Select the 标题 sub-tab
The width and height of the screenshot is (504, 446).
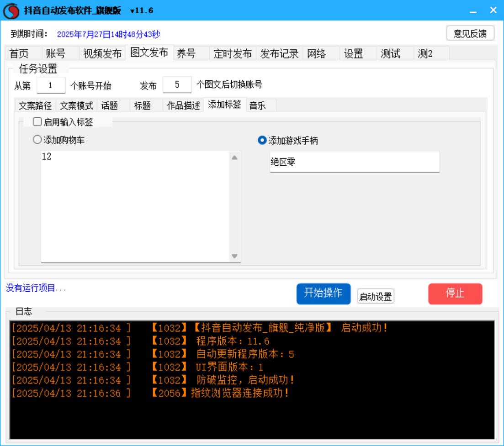tap(146, 105)
